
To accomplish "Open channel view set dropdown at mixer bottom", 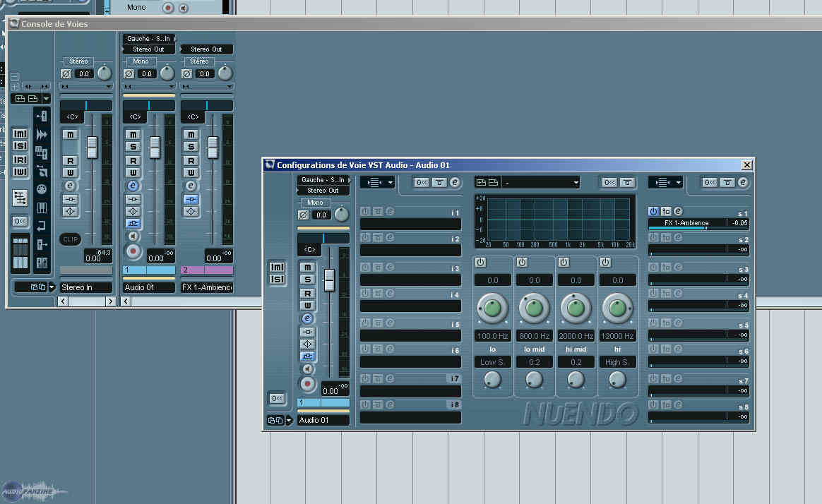I will click(52, 287).
